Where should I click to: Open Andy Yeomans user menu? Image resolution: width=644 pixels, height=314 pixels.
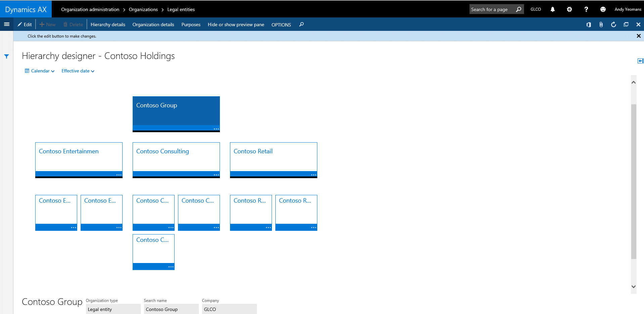628,9
